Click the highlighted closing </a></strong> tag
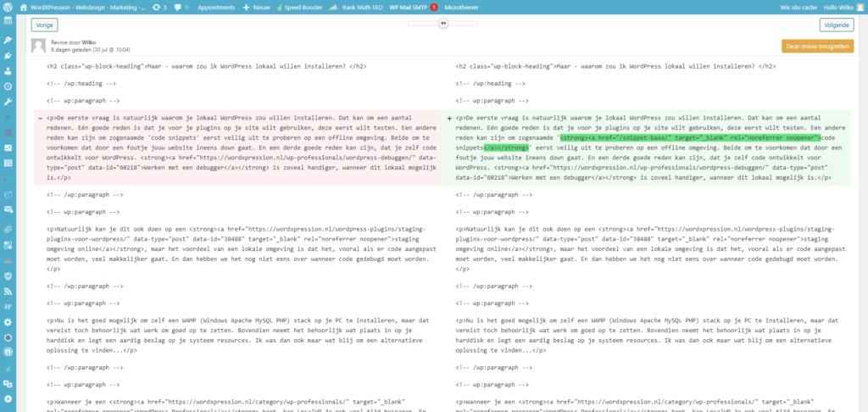 click(x=506, y=148)
